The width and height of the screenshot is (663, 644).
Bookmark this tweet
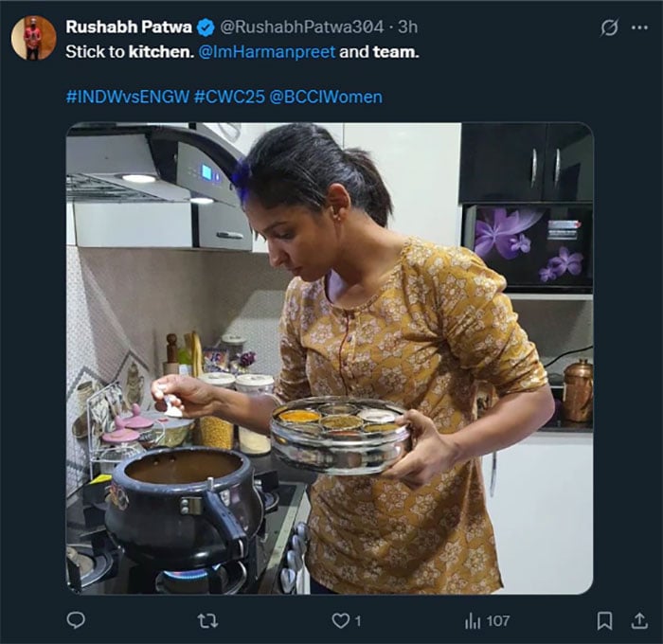click(x=604, y=620)
